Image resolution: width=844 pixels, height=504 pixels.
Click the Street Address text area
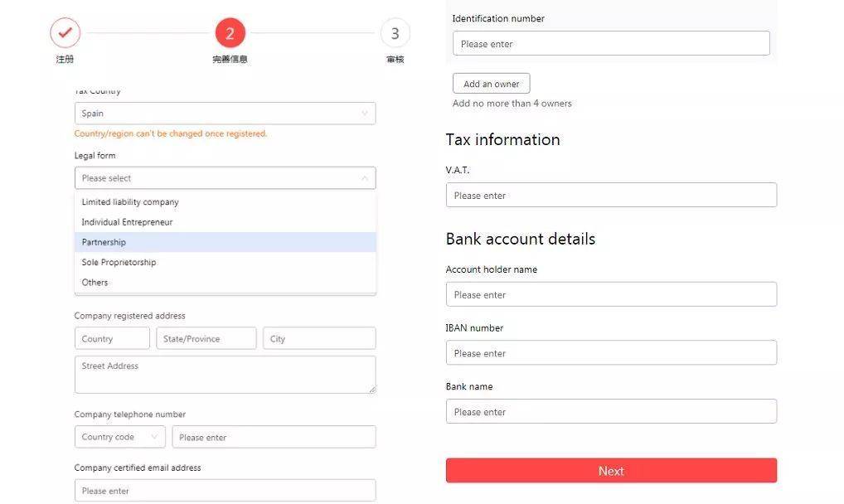point(225,375)
